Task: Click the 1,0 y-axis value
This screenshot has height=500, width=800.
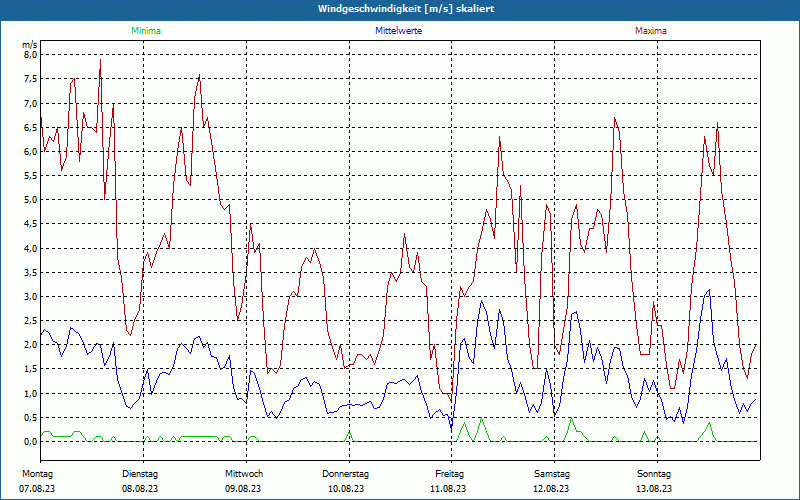Action: (31, 393)
